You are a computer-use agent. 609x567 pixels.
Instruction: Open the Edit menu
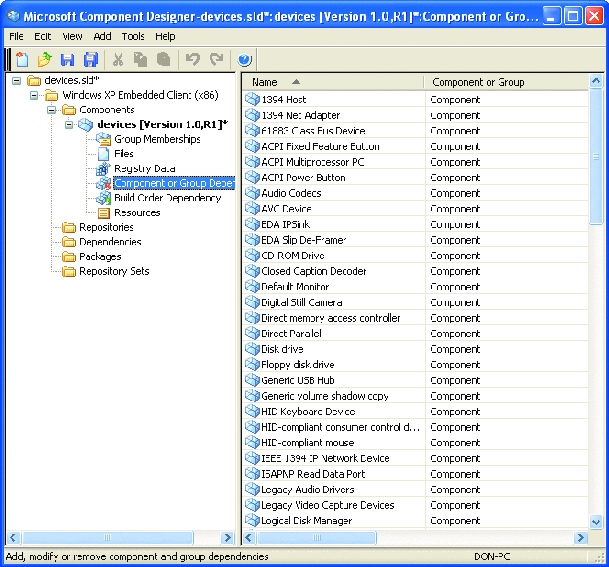pyautogui.click(x=42, y=37)
